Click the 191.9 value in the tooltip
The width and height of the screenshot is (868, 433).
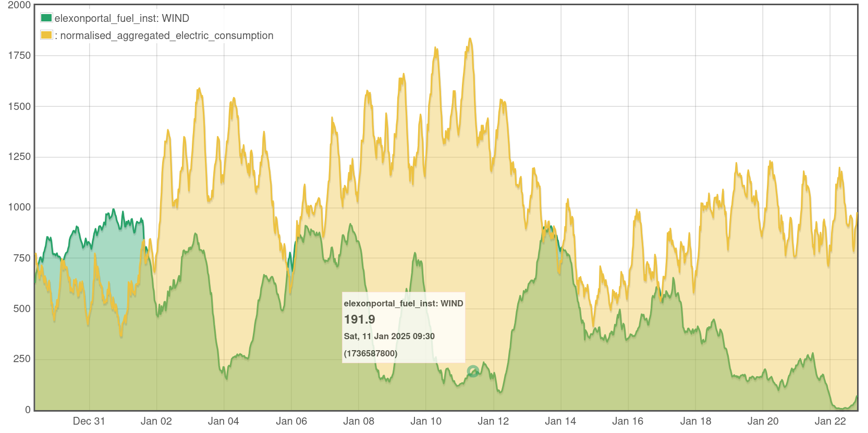click(359, 319)
